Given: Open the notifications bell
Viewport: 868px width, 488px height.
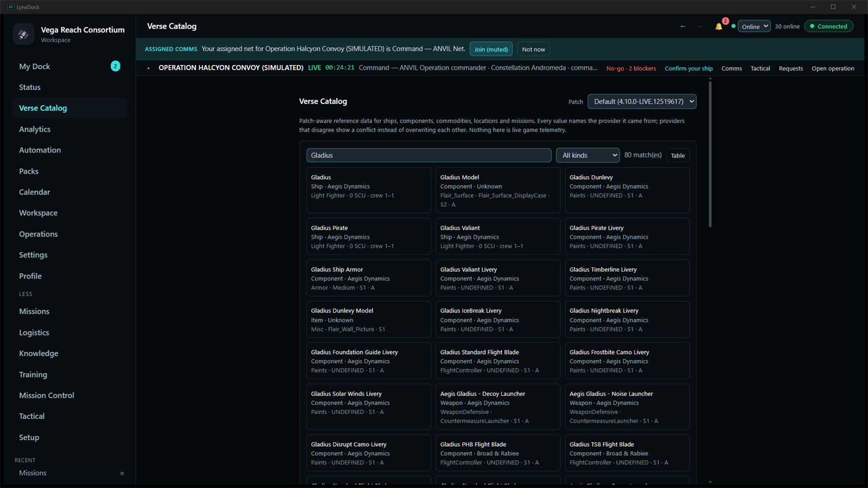Looking at the screenshot, I should pyautogui.click(x=719, y=27).
